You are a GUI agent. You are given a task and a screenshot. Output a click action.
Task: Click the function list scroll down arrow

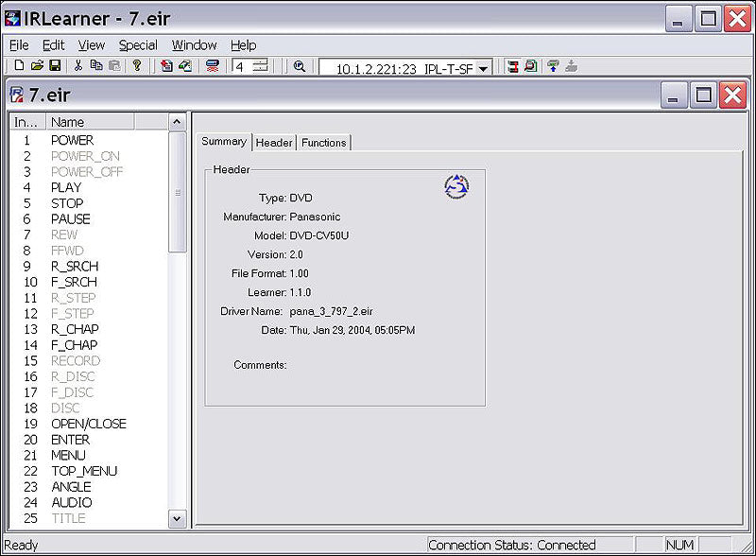click(177, 519)
